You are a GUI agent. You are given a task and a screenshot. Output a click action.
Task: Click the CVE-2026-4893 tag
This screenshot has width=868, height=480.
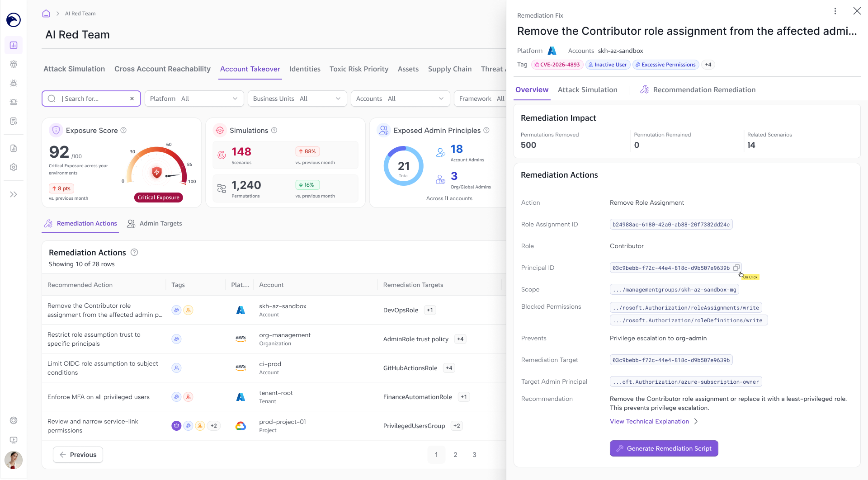pos(557,65)
